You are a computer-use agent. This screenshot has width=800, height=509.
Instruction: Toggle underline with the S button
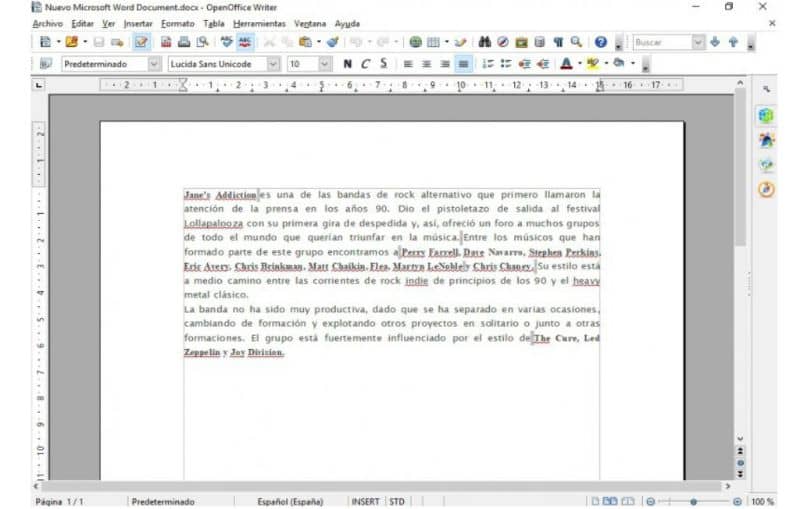(384, 64)
